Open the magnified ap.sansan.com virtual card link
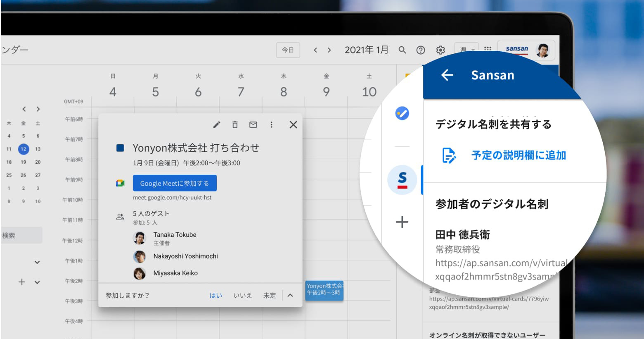This screenshot has height=339, width=644. [x=502, y=270]
